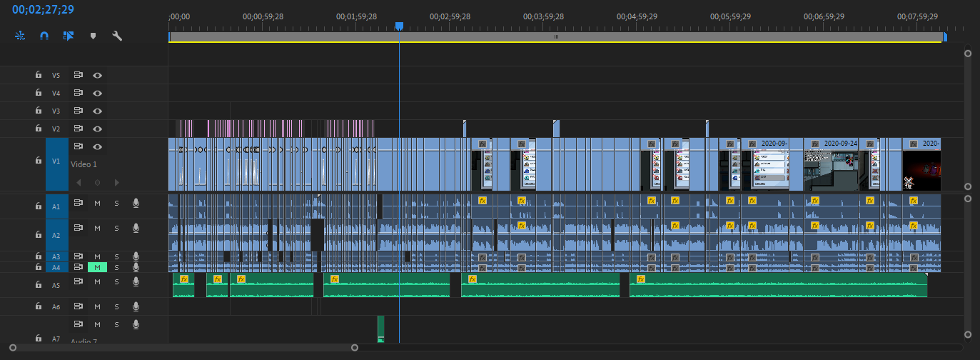980x360 pixels.
Task: Click the V1 source patch button
Action: 57,161
